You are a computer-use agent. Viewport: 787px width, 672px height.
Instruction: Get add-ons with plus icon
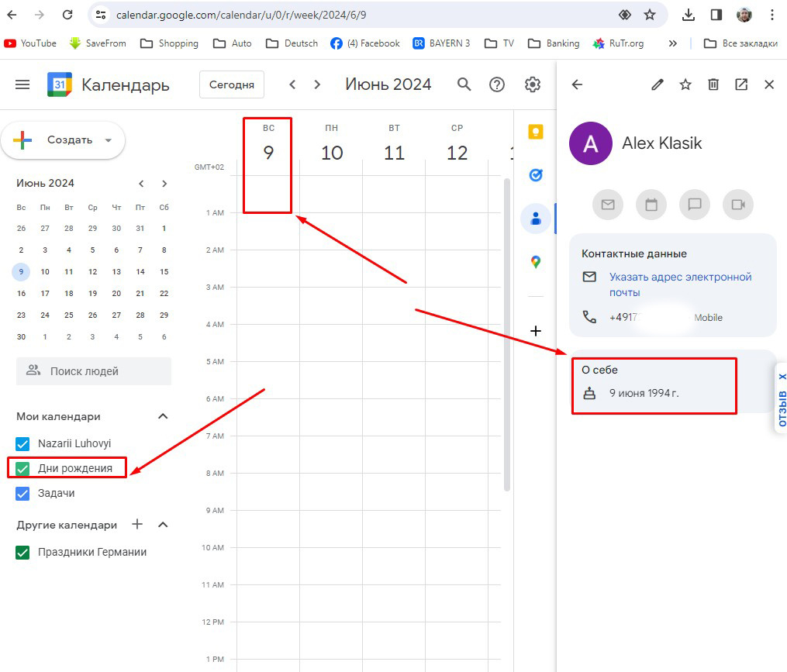pos(536,331)
